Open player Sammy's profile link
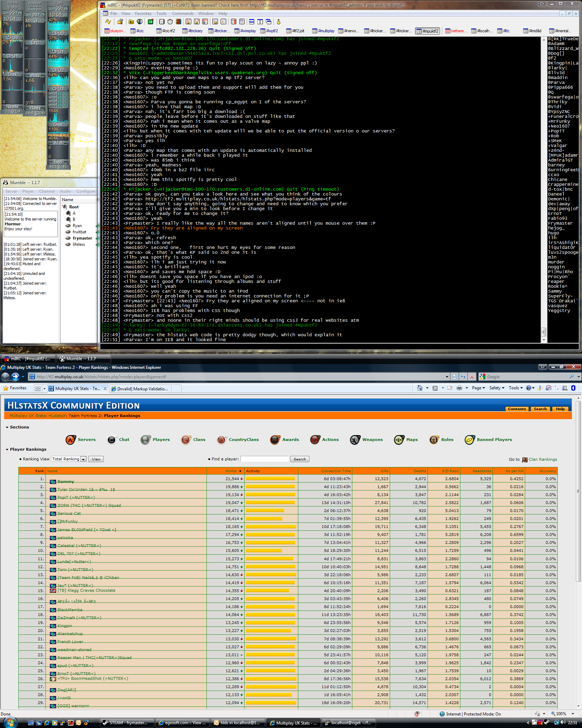Viewport: 582px width, 728px height. pyautogui.click(x=65, y=482)
